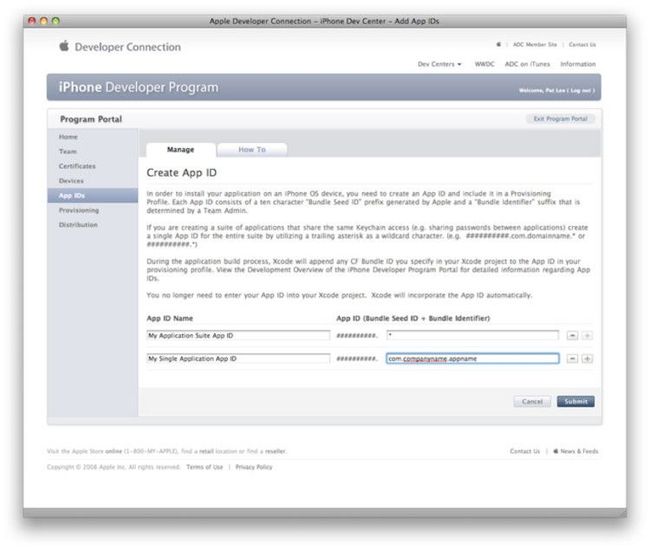Viewport: 650px width, 549px height.
Task: Open ADC on iTunes
Action: [x=527, y=64]
